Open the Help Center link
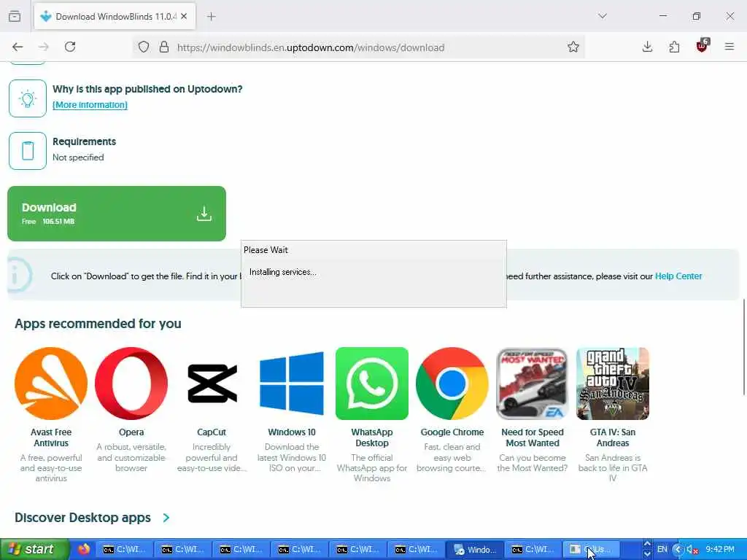Image resolution: width=747 pixels, height=560 pixels. pos(678,276)
